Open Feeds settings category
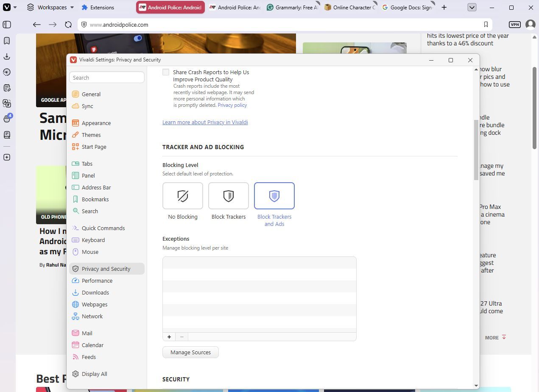Viewport: 539px width, 392px height. (107, 357)
